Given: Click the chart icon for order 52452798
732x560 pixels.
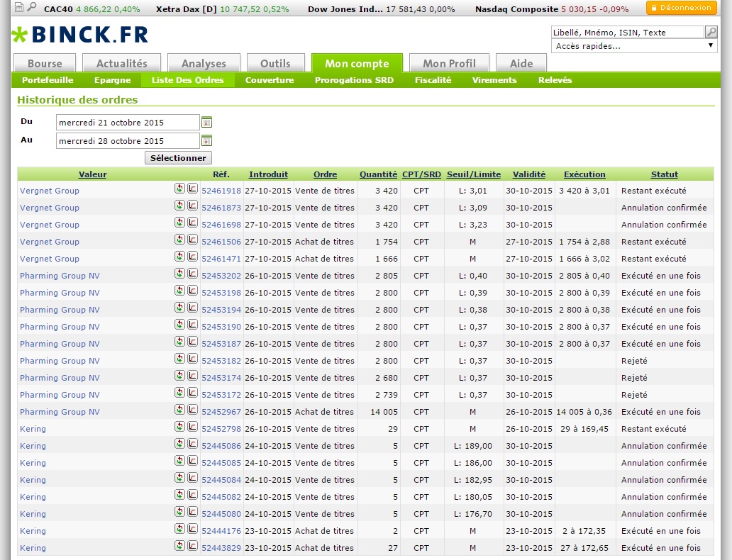Looking at the screenshot, I should [x=192, y=427].
